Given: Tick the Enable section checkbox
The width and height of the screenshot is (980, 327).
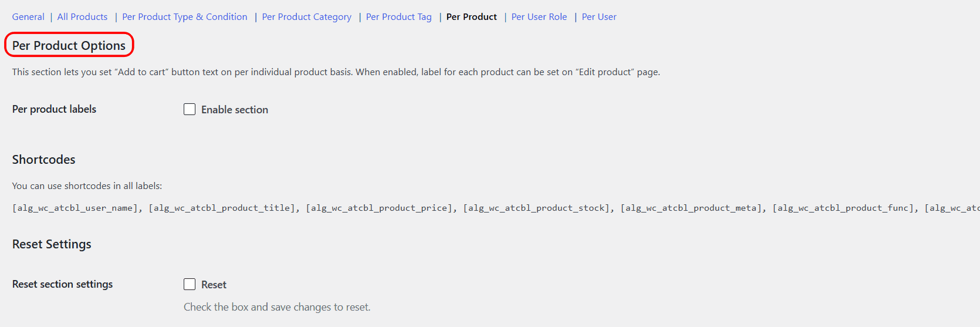Looking at the screenshot, I should pyautogui.click(x=190, y=109).
